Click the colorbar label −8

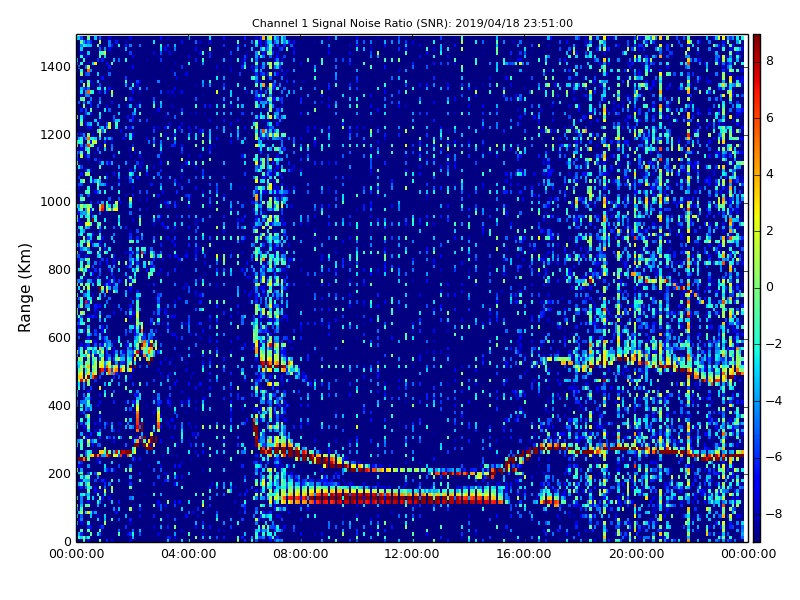point(774,514)
